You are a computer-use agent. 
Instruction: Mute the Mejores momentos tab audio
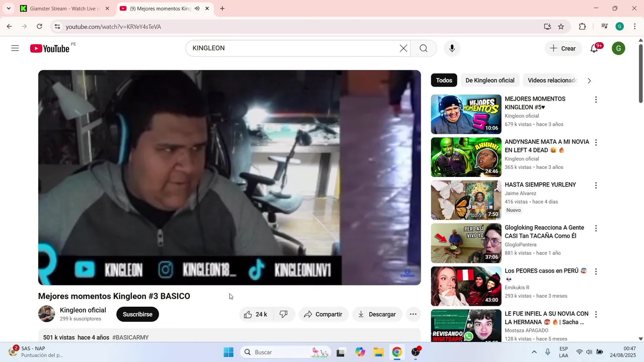point(197,9)
